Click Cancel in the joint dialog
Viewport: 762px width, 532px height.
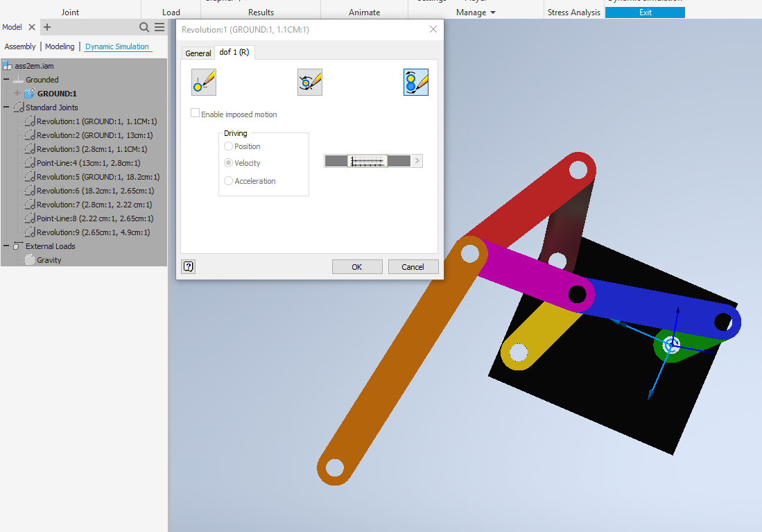click(413, 267)
